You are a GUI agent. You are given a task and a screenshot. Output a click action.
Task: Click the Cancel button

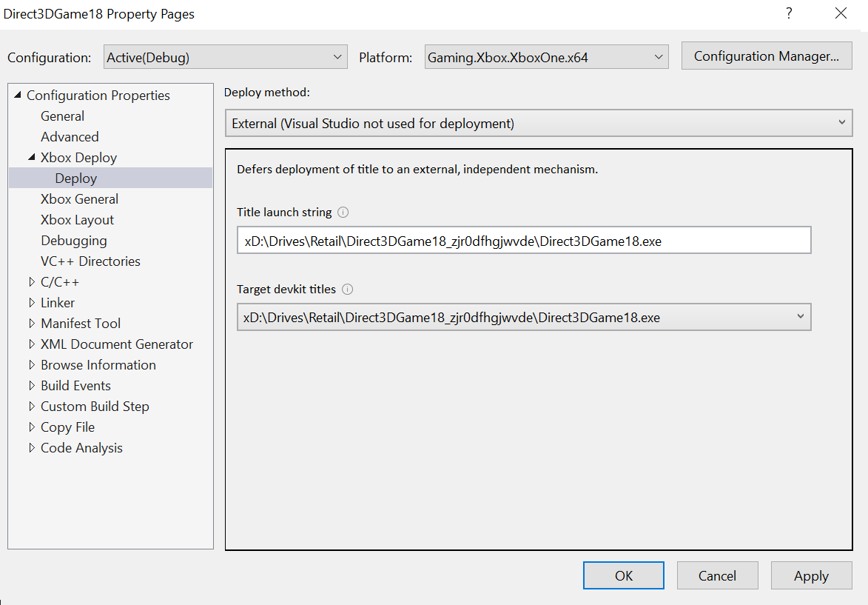click(x=717, y=575)
